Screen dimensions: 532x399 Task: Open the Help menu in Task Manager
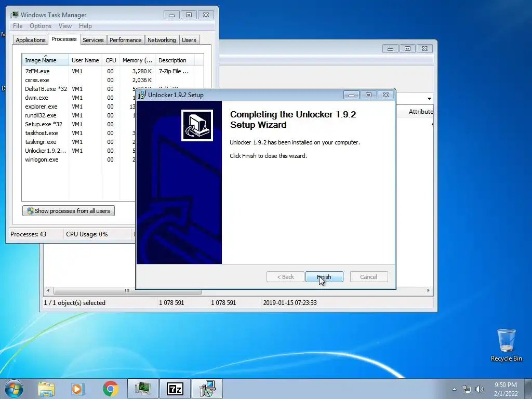[x=85, y=26]
